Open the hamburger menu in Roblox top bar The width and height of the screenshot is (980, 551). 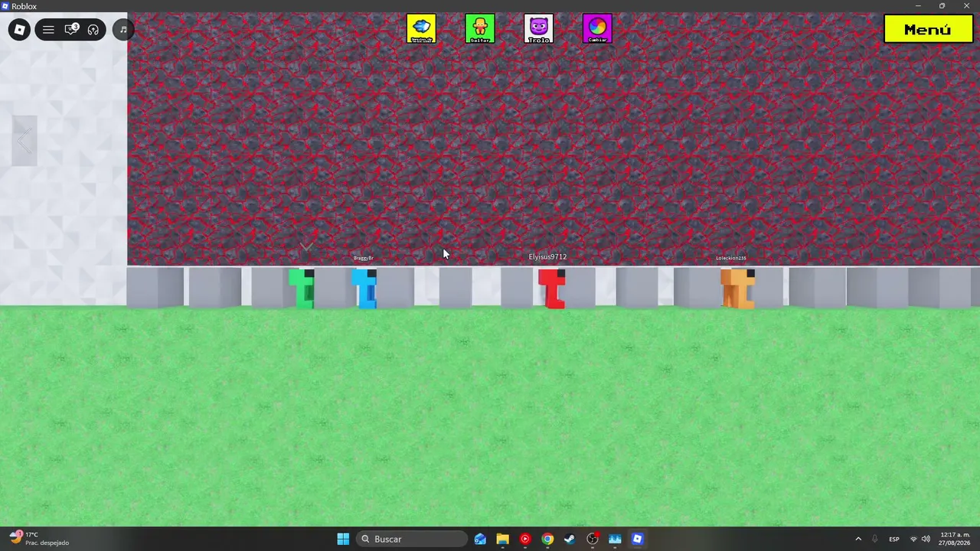click(x=48, y=30)
